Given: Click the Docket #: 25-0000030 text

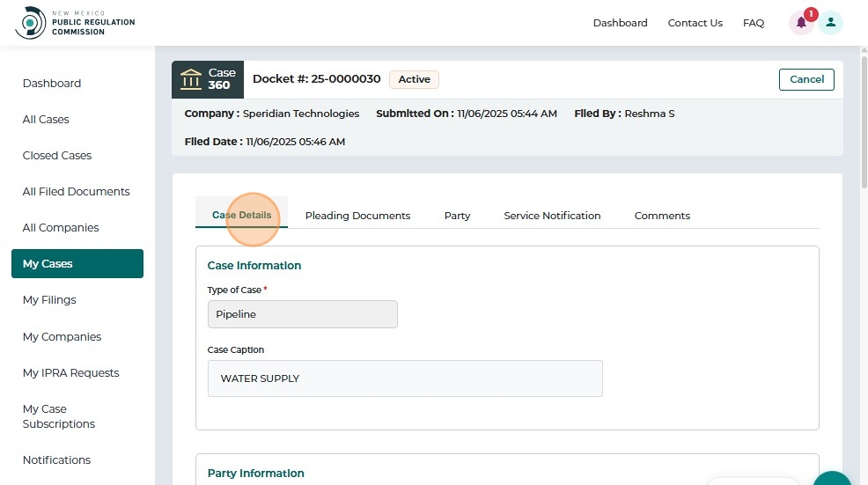Looking at the screenshot, I should pos(317,78).
